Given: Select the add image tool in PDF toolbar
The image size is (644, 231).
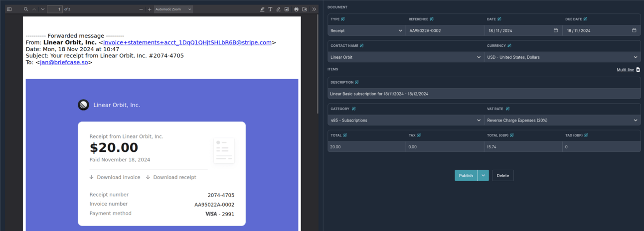Looking at the screenshot, I should click(x=287, y=9).
